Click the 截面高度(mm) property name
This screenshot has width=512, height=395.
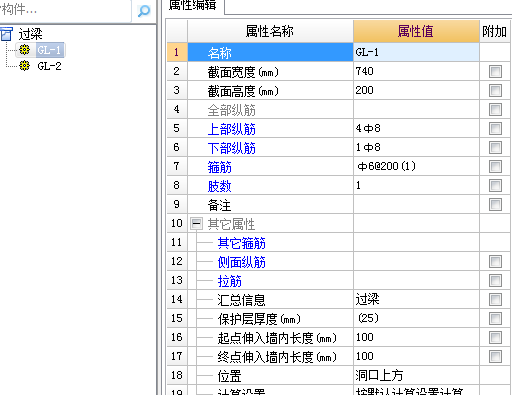[x=243, y=91]
